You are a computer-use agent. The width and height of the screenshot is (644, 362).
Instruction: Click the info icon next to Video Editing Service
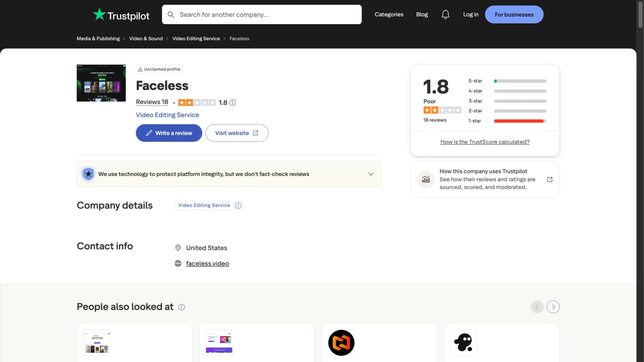[238, 205]
